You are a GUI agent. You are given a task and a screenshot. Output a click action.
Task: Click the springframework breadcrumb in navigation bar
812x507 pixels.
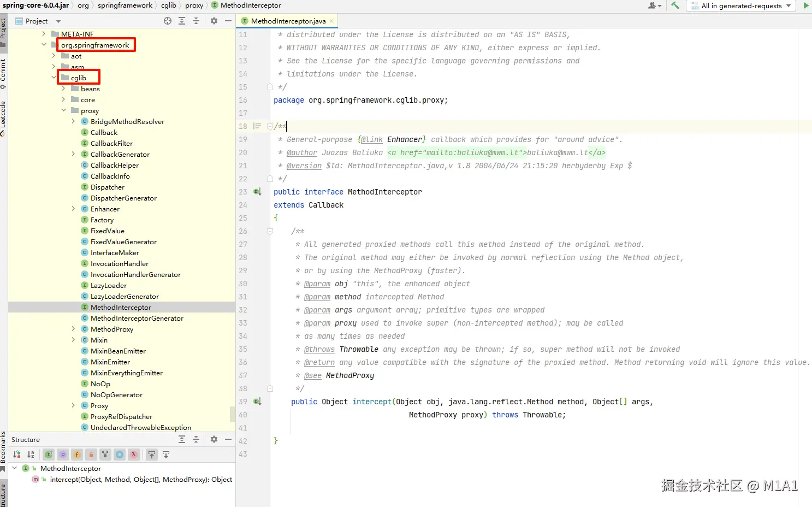[125, 5]
